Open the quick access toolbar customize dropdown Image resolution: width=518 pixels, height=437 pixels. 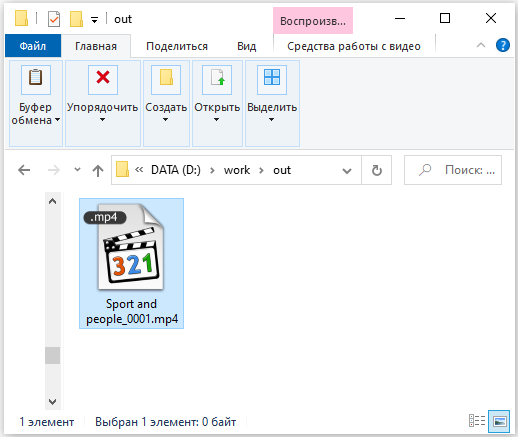click(95, 20)
